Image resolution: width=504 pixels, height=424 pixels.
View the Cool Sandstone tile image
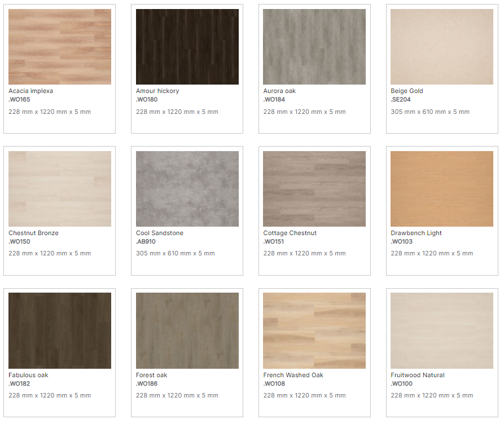point(187,189)
